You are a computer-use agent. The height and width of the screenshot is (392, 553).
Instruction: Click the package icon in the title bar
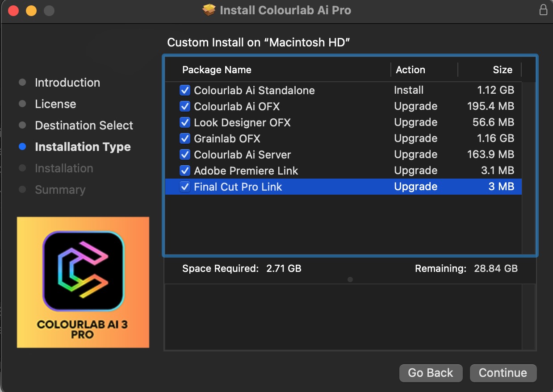coord(208,10)
